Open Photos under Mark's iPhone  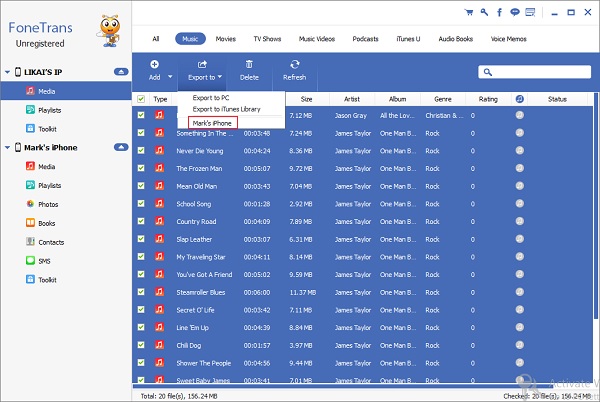[47, 204]
